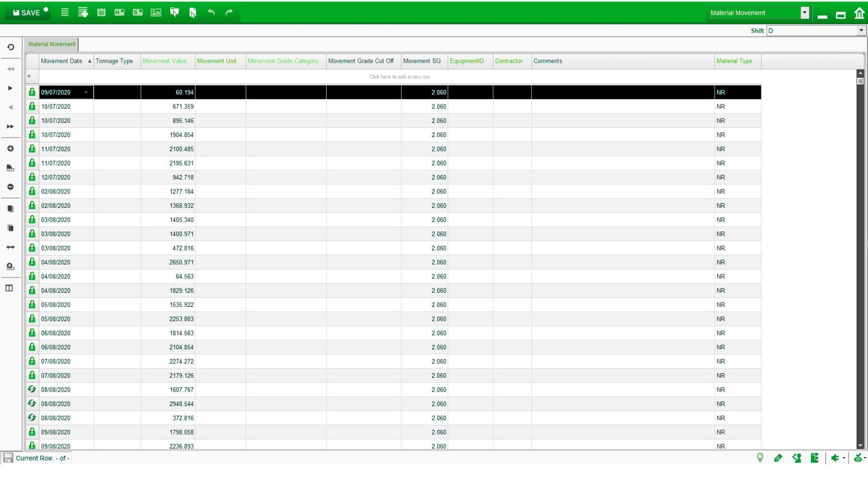Jump to last record double-right arrow
The width and height of the screenshot is (868, 488).
tap(10, 127)
